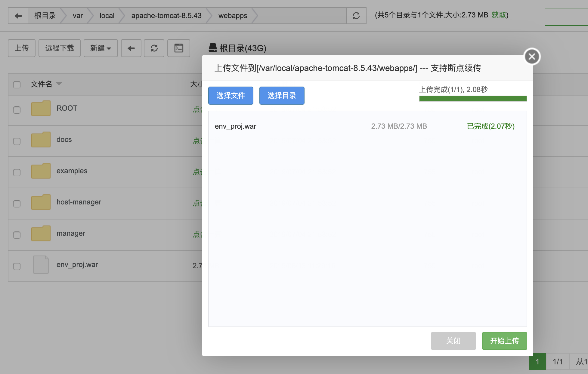Click the disk icon next to 根目录(43G)
Viewport: 588px width, 374px height.
(x=213, y=48)
